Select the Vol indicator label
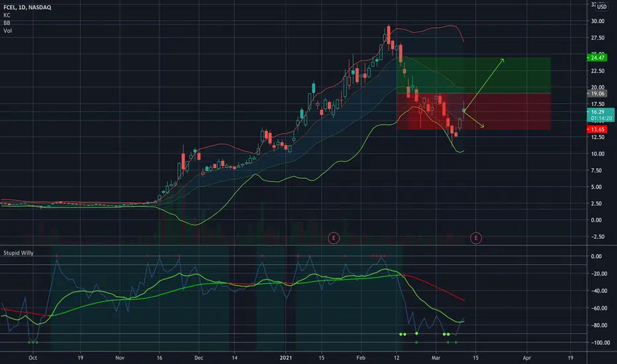This screenshot has height=364, width=617. [7, 30]
